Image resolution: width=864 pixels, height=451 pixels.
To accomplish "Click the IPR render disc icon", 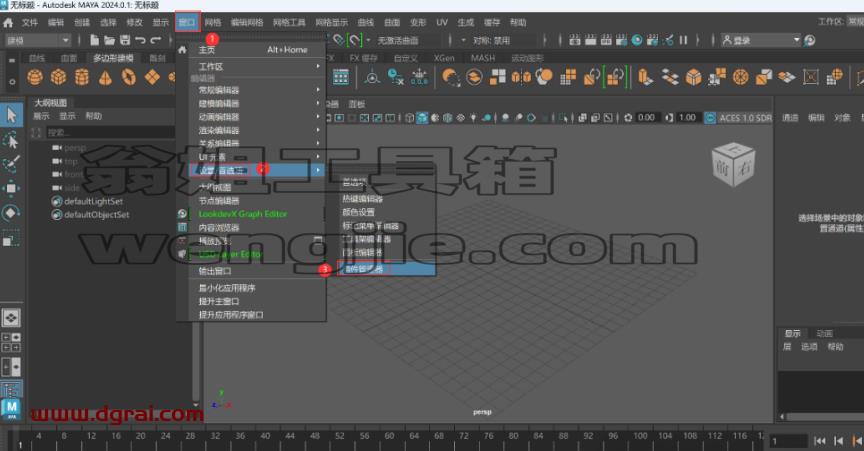I will [637, 40].
